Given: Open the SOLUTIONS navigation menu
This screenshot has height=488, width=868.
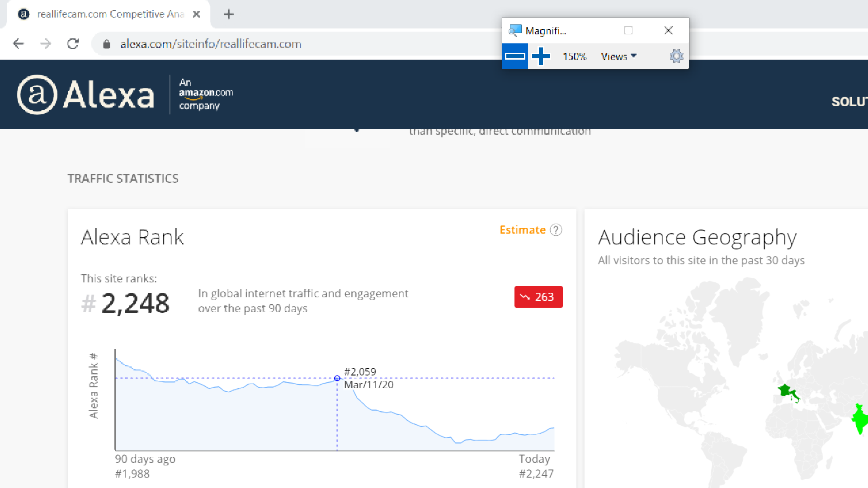Looking at the screenshot, I should point(849,102).
